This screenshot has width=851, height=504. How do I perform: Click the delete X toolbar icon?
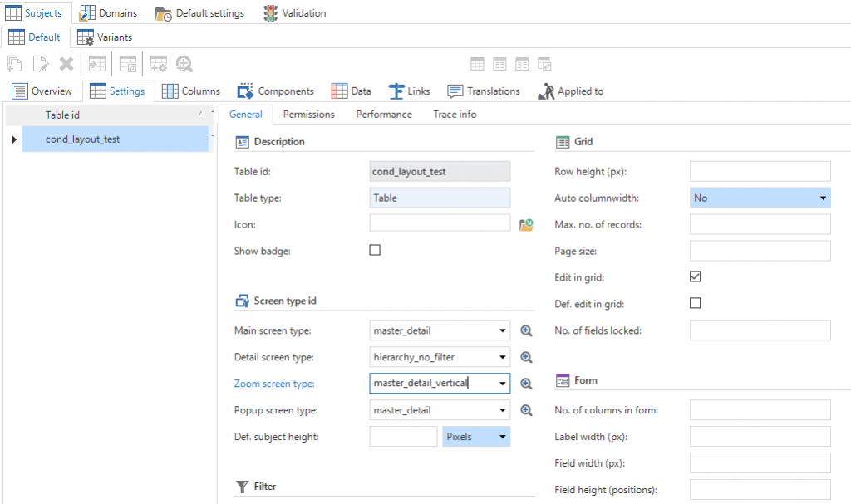[66, 64]
